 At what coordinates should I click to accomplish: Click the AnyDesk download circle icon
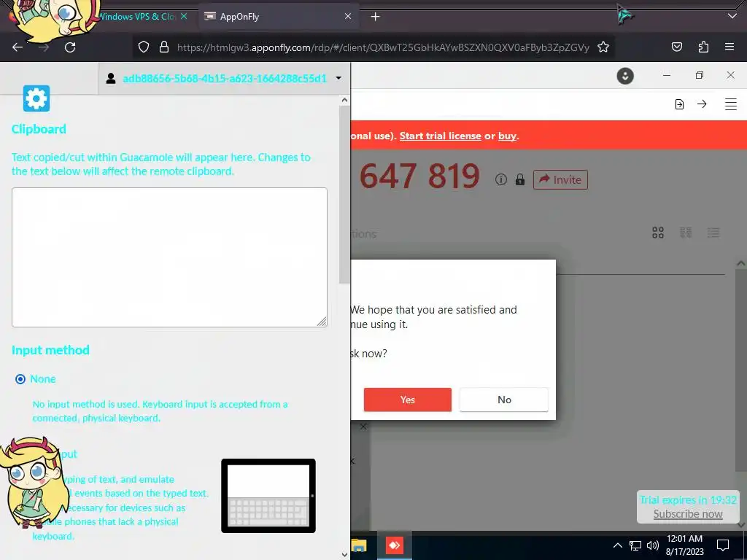(625, 76)
